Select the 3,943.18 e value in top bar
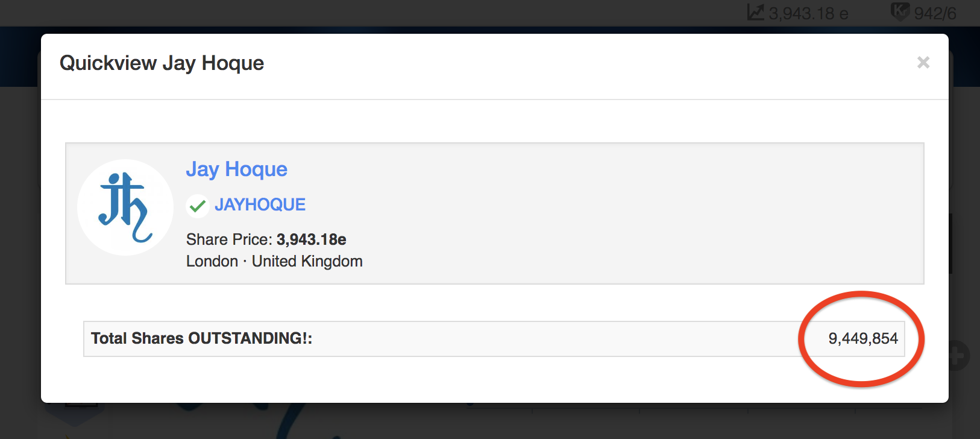Screen dimensions: 980x439 click(808, 13)
